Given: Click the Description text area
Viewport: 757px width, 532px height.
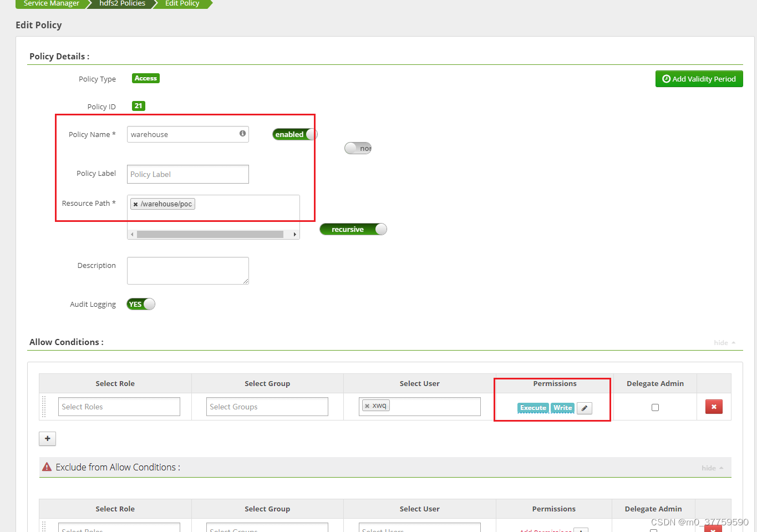Looking at the screenshot, I should click(x=188, y=271).
